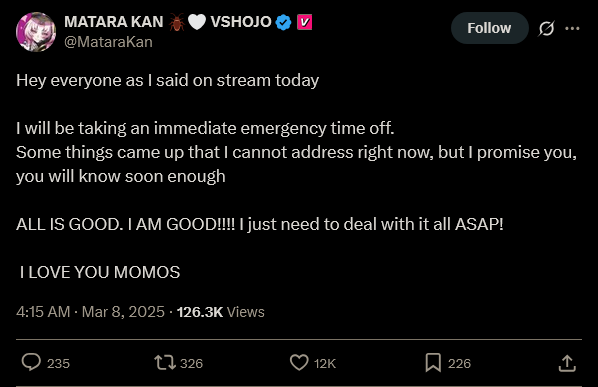Screen dimensions: 598x387
Task: Click the pink VSHOJO affiliate badge
Action: click(x=304, y=22)
